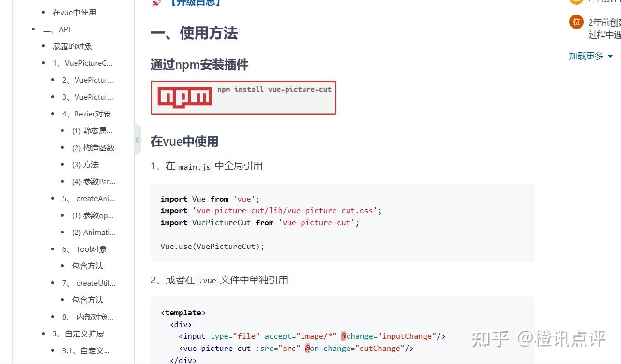
Task: Go to 4、Bezier对象 section in sidebar
Action: click(x=87, y=114)
